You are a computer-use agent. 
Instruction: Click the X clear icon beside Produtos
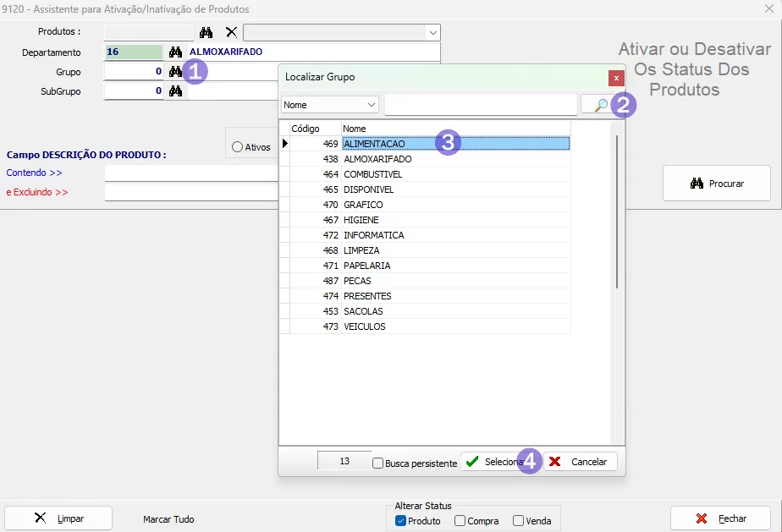(x=231, y=32)
